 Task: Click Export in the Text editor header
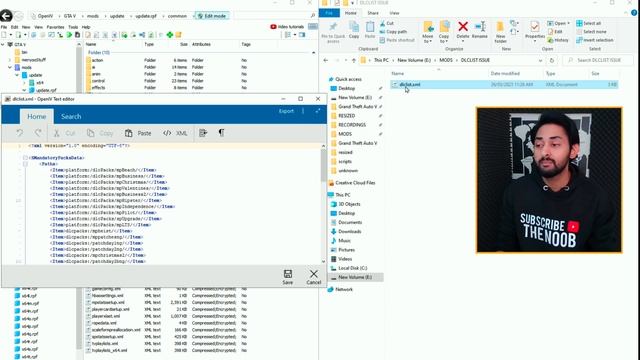click(x=286, y=111)
